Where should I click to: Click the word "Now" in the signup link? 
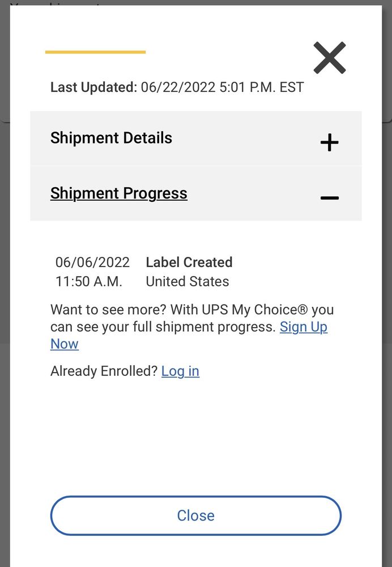click(x=65, y=344)
